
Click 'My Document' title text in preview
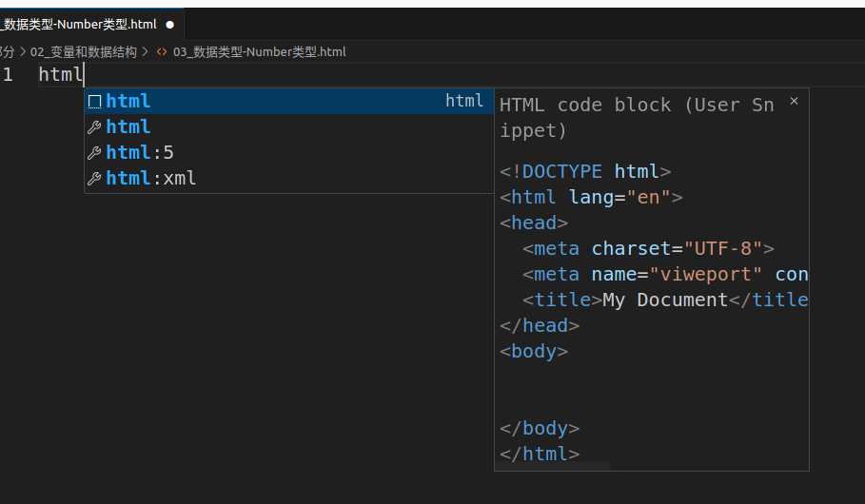[x=665, y=300]
